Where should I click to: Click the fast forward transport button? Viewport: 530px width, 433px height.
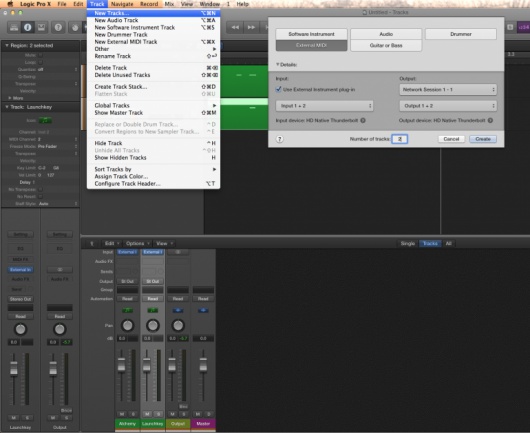click(x=251, y=27)
